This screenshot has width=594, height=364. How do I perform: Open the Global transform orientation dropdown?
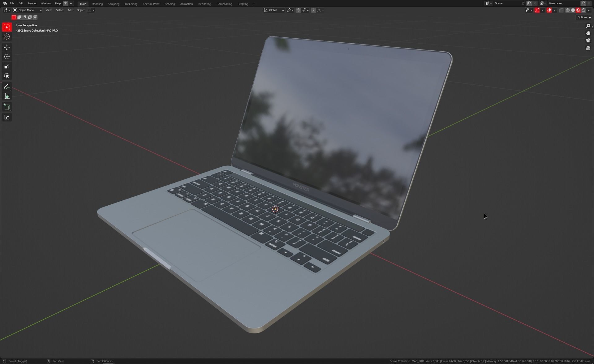click(x=274, y=10)
